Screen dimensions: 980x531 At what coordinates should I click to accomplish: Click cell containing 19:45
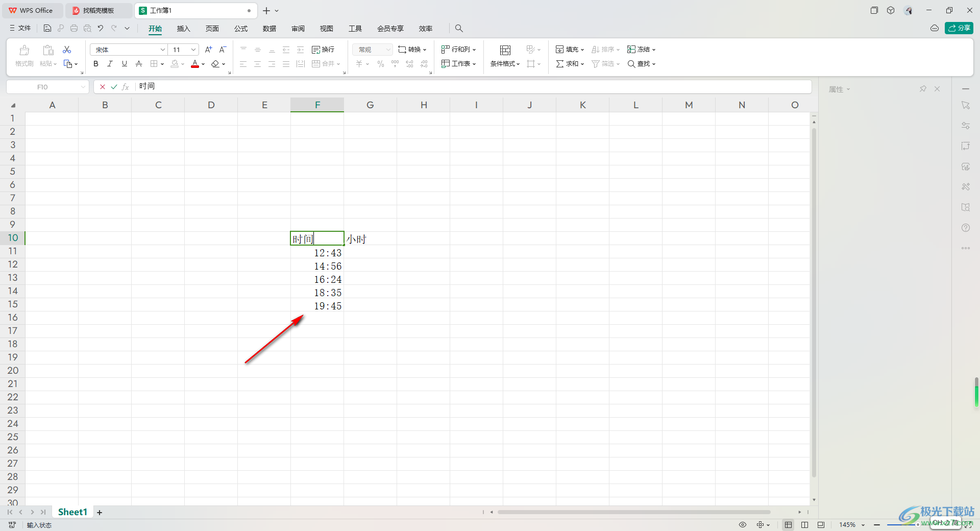pyautogui.click(x=317, y=306)
